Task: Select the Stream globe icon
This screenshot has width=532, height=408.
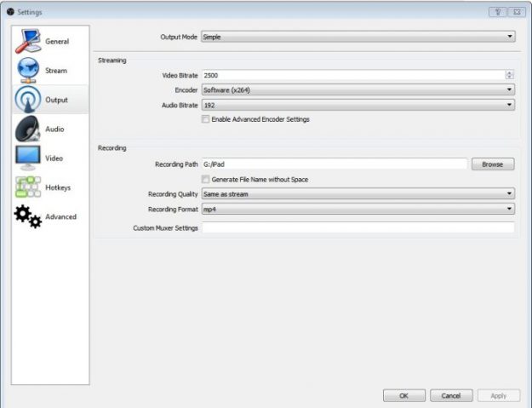Action: pyautogui.click(x=28, y=70)
